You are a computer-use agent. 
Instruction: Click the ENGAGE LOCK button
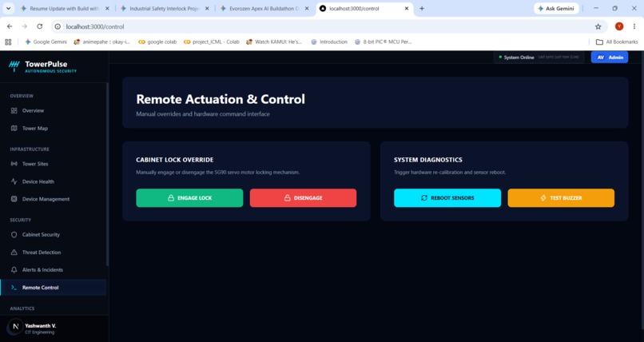click(x=189, y=198)
